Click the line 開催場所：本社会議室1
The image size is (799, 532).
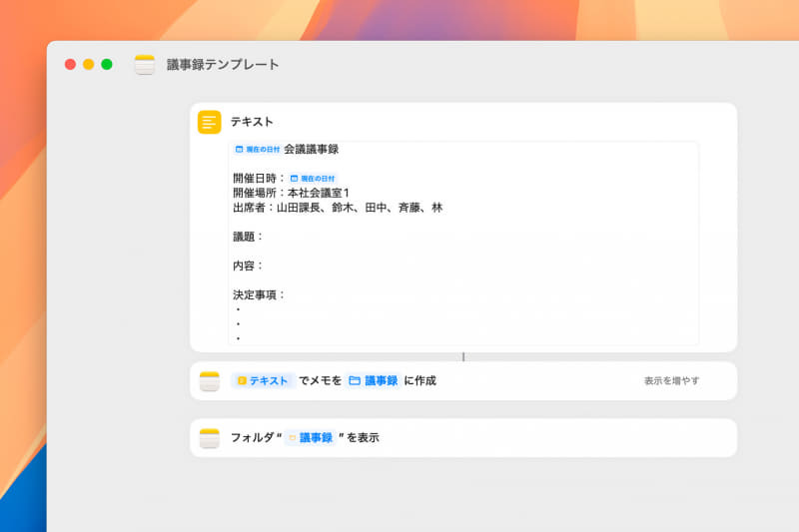pyautogui.click(x=291, y=193)
